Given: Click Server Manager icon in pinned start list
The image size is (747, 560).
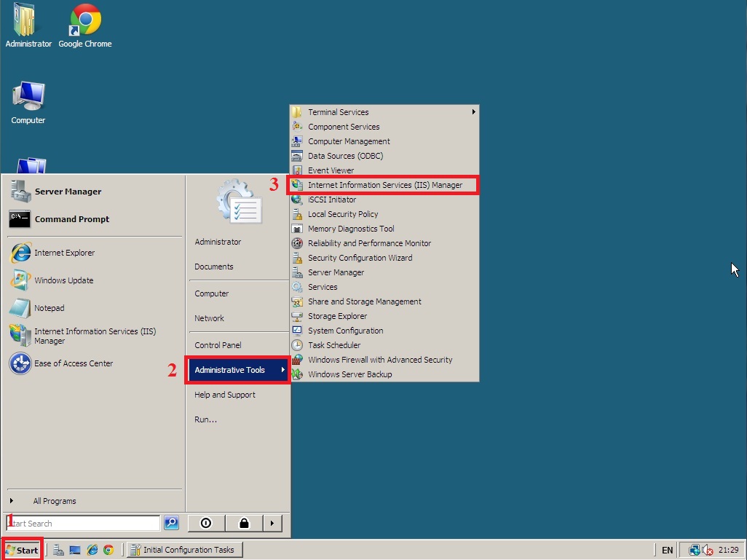Looking at the screenshot, I should click(20, 191).
